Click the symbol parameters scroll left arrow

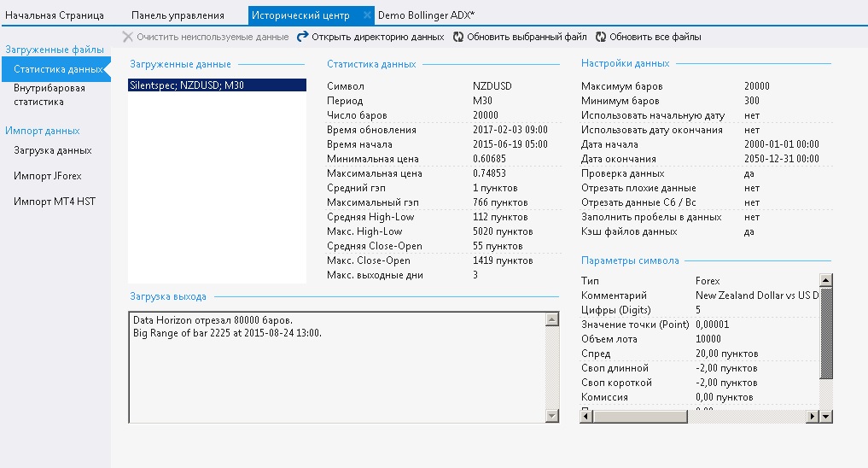pos(586,417)
